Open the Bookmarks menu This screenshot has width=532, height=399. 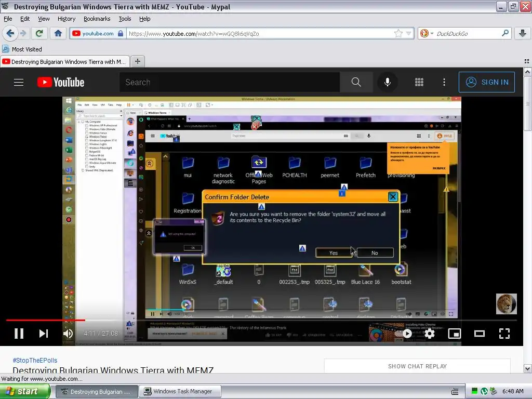pyautogui.click(x=97, y=19)
